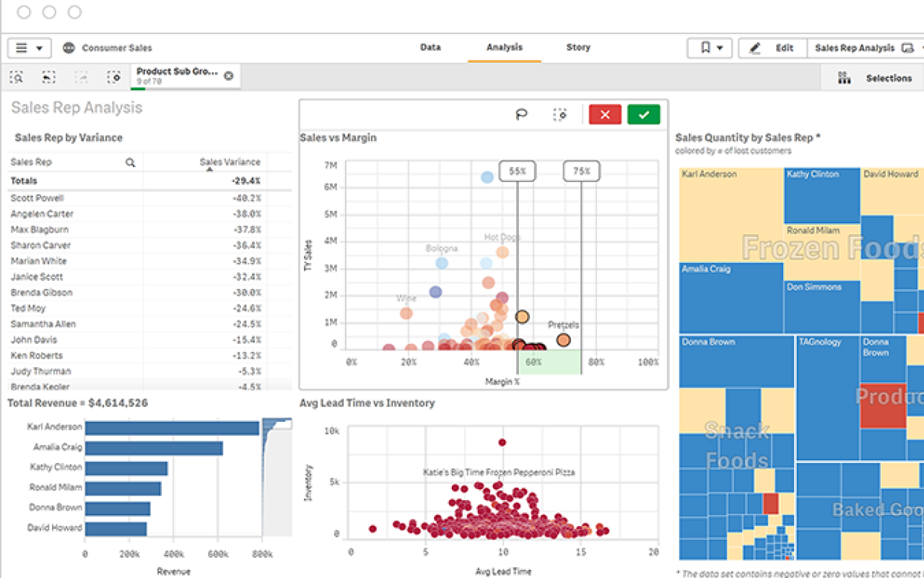Open the global navigation hamburger menu
The image size is (924, 578).
(22, 48)
